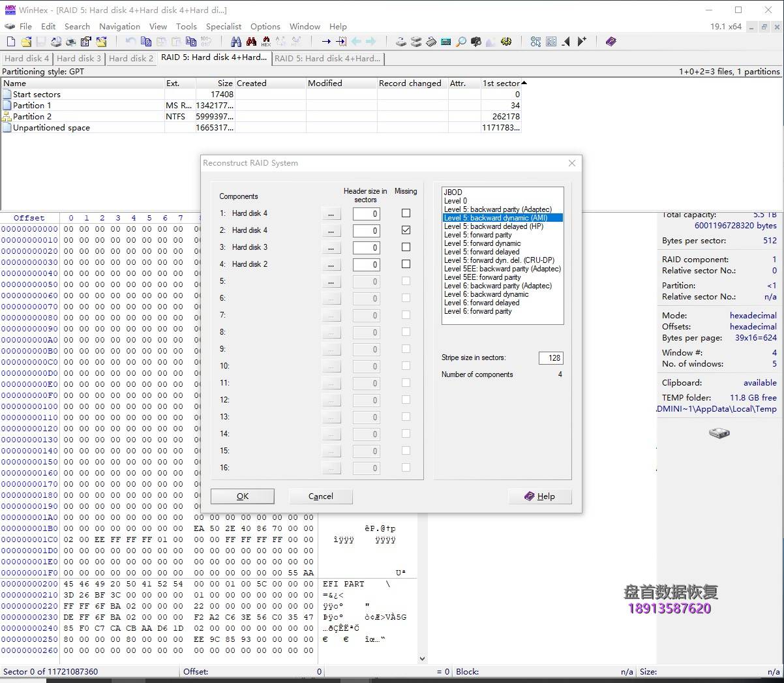Click the Clone Disk toolbar icon

coord(415,41)
